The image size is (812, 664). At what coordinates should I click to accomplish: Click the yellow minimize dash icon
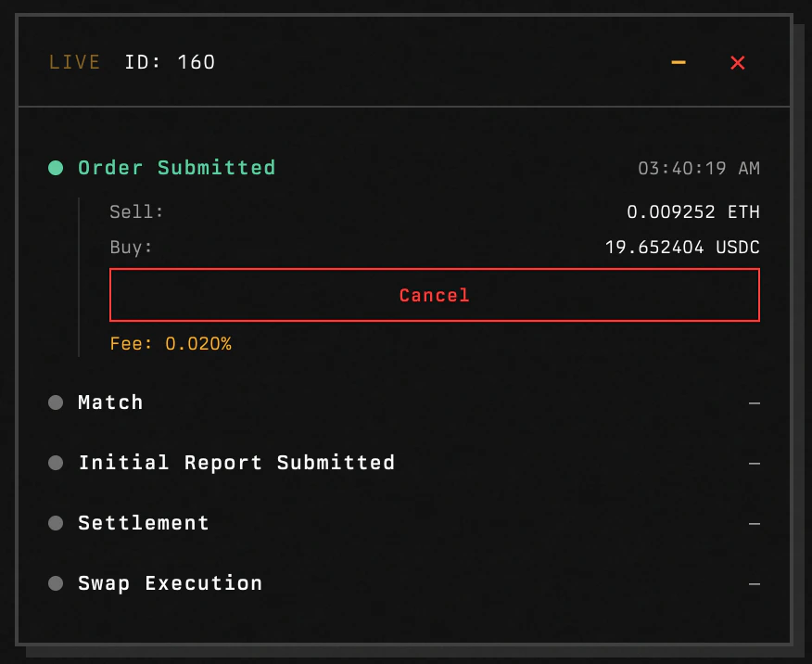[678, 62]
